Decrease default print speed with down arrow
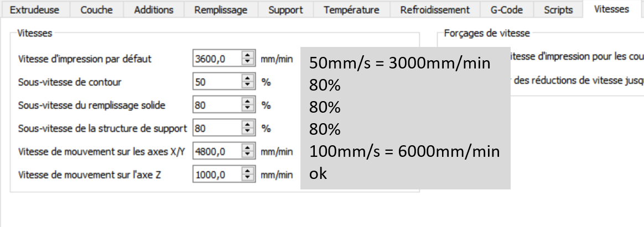The image size is (644, 227). pos(247,62)
